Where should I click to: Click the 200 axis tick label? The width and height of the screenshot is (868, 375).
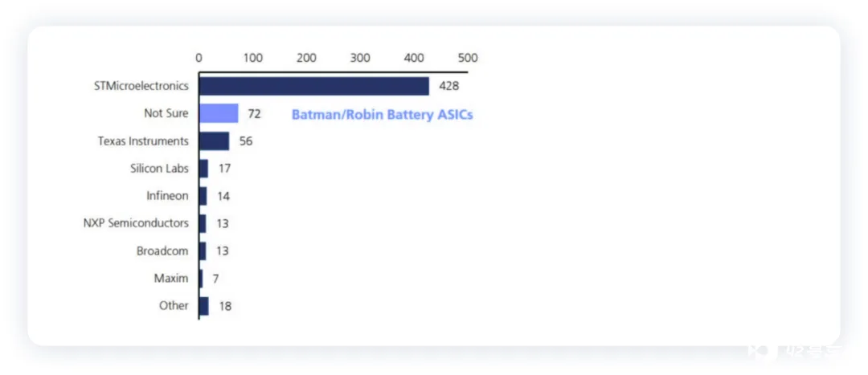click(x=306, y=58)
